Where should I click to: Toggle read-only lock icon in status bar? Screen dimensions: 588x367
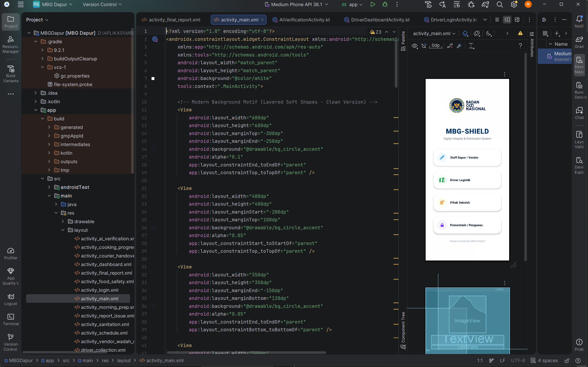tap(567, 360)
